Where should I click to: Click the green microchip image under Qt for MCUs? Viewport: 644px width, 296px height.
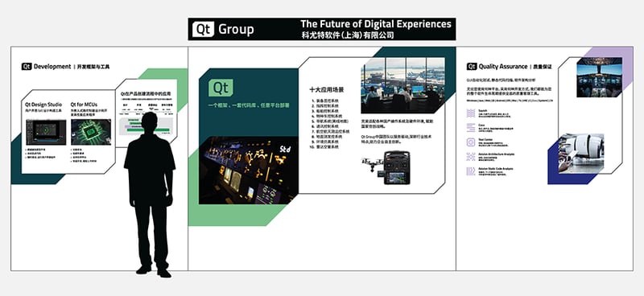(91, 132)
